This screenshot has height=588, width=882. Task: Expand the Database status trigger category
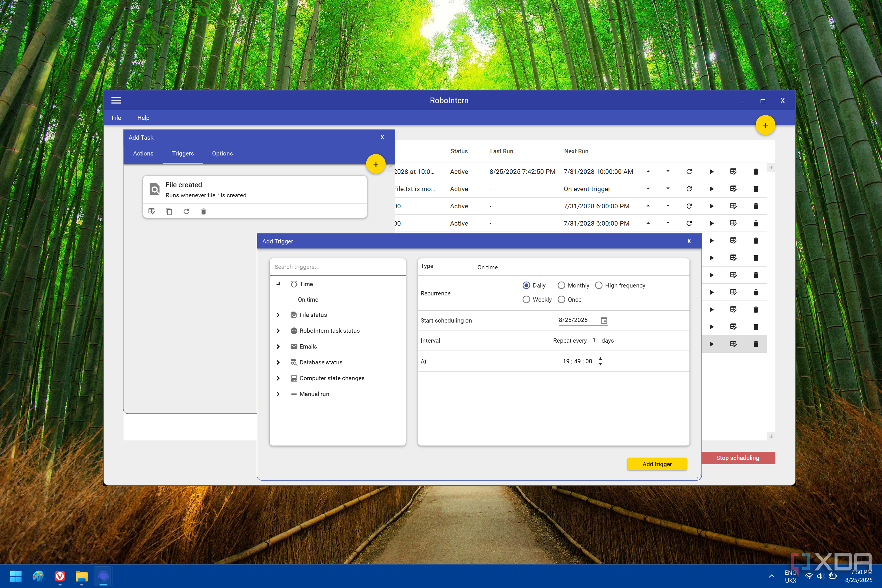[278, 362]
